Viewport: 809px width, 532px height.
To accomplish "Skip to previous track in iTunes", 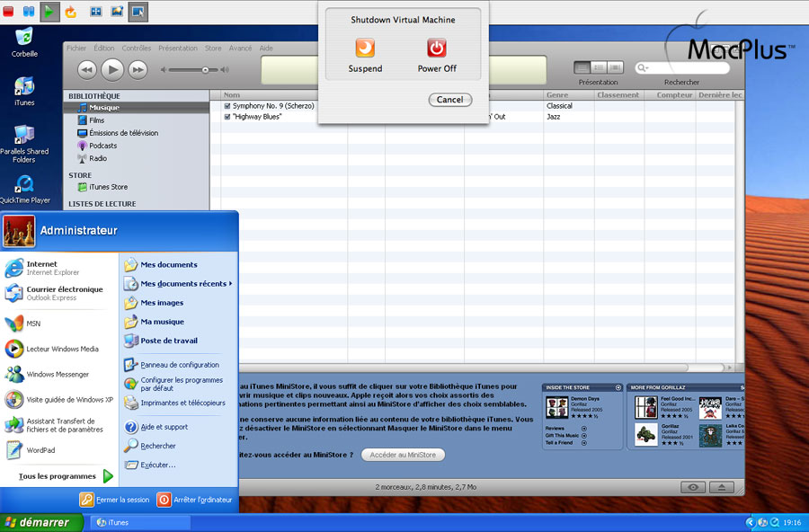I will [x=87, y=70].
